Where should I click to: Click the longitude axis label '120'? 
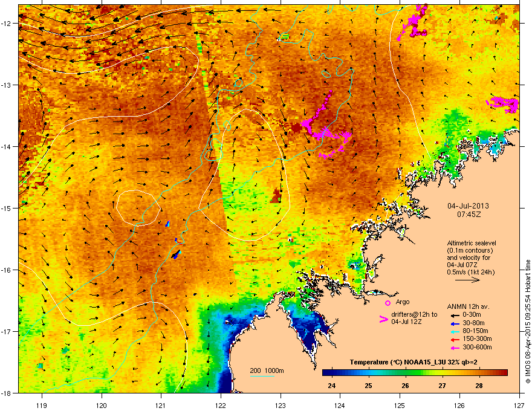(102, 405)
